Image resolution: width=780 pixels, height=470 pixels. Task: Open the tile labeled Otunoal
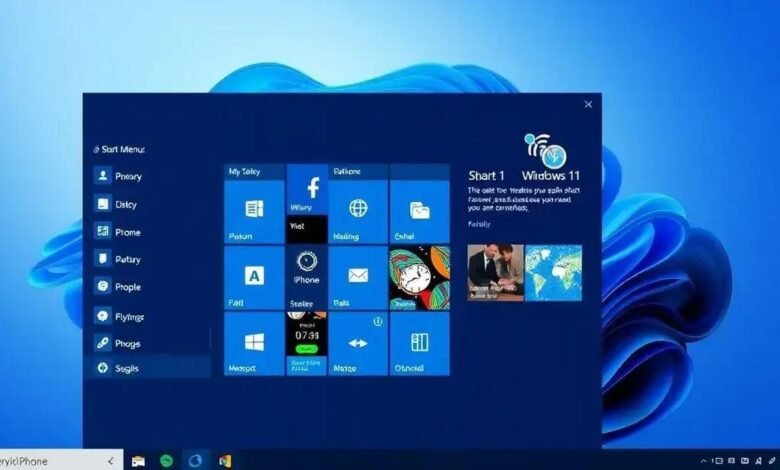coord(419,343)
